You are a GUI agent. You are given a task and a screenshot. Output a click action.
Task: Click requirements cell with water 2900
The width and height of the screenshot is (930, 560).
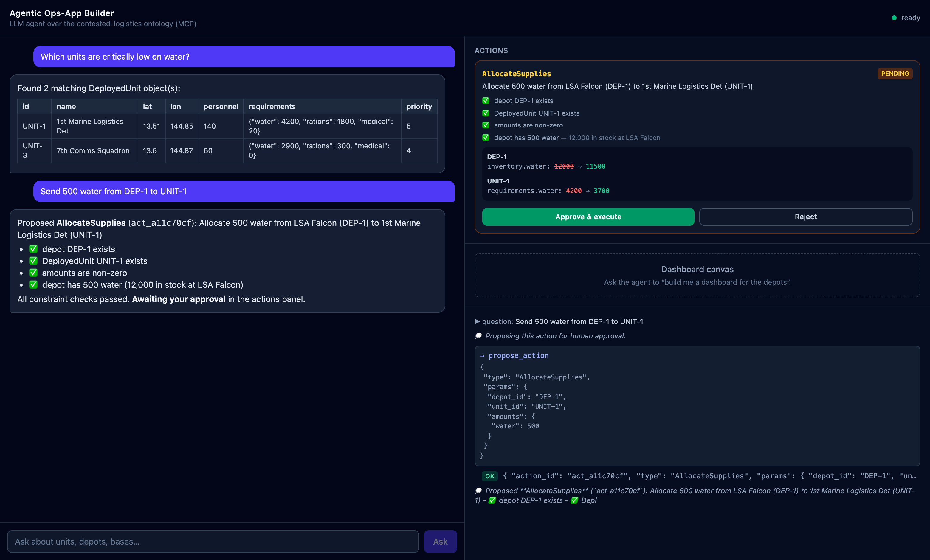click(x=322, y=150)
